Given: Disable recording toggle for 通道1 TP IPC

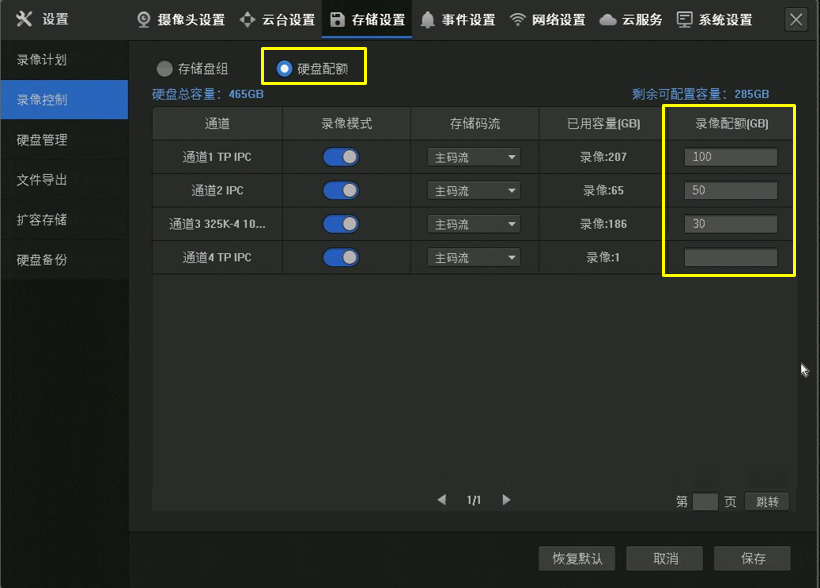Looking at the screenshot, I should pos(341,157).
